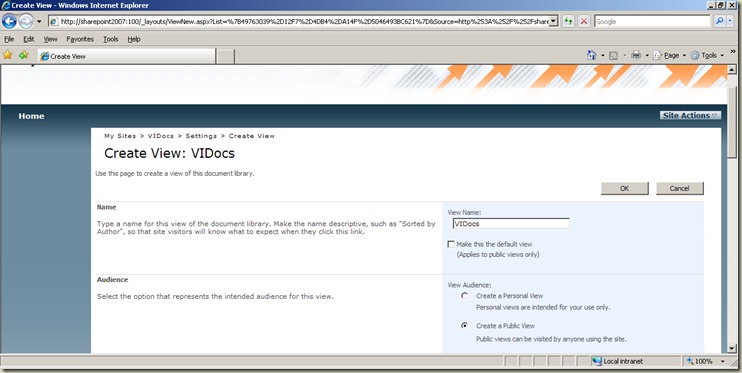
Task: Open the Print dropdown arrow
Action: click(x=647, y=55)
